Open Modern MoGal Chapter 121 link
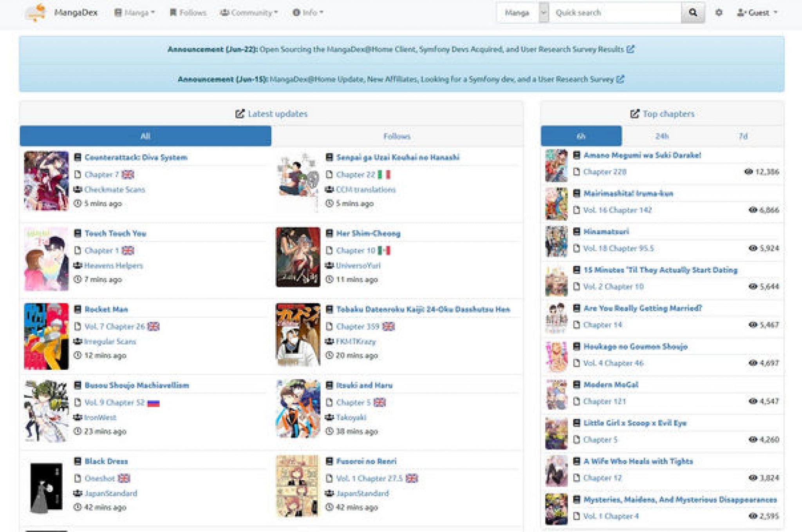Screen dimensions: 802x532 [605, 401]
